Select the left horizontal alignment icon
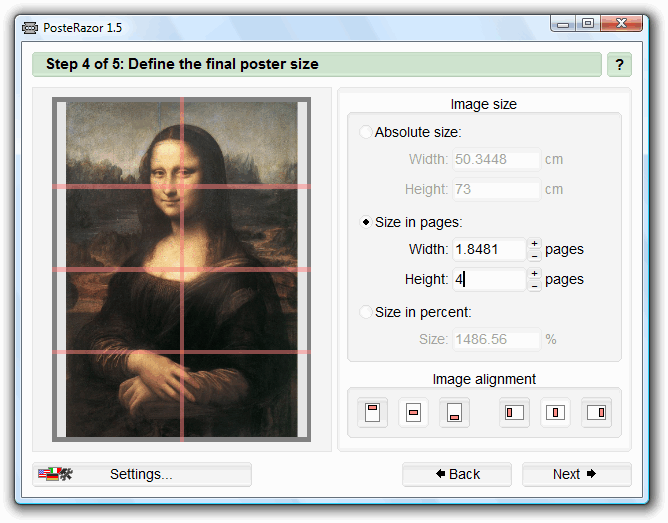Viewport: 668px width, 523px height. (x=515, y=412)
